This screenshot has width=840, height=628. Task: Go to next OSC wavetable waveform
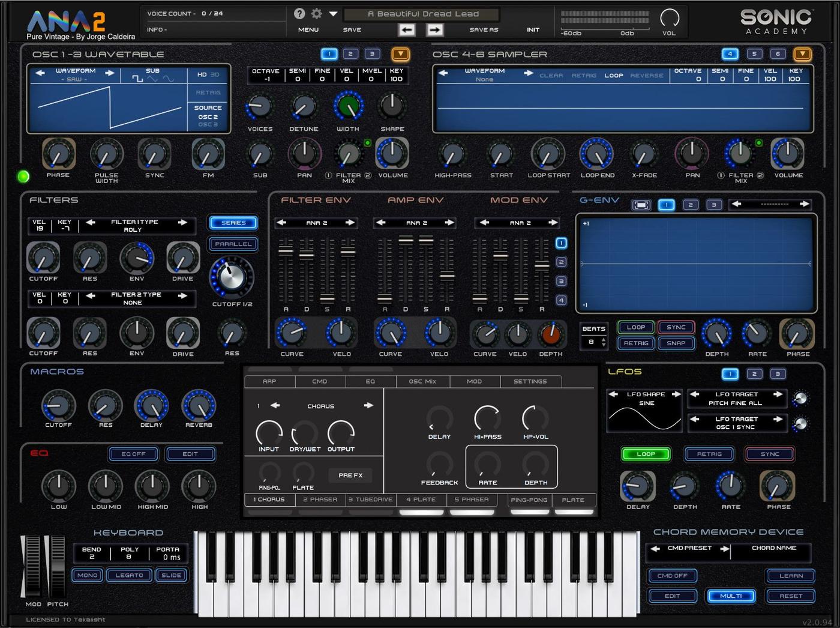tap(110, 73)
